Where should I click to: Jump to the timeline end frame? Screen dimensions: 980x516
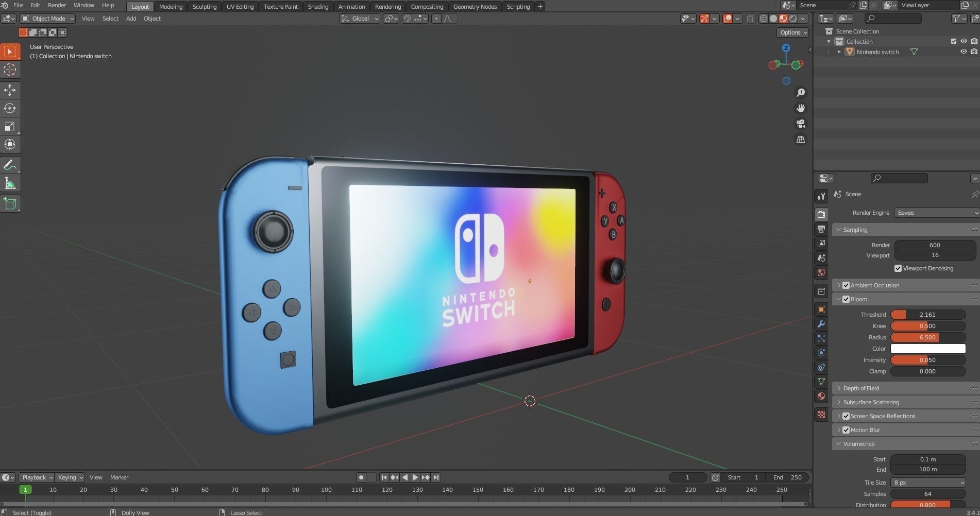(436, 477)
